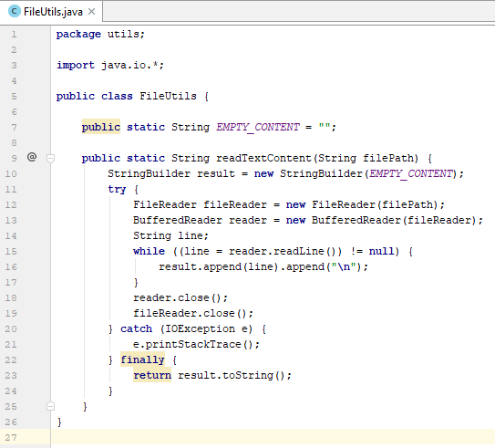Image resolution: width=495 pixels, height=448 pixels.
Task: Click the readTextContent method name
Action: click(x=264, y=158)
